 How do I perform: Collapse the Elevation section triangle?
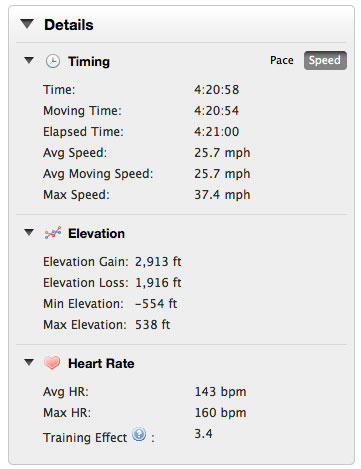(x=29, y=232)
